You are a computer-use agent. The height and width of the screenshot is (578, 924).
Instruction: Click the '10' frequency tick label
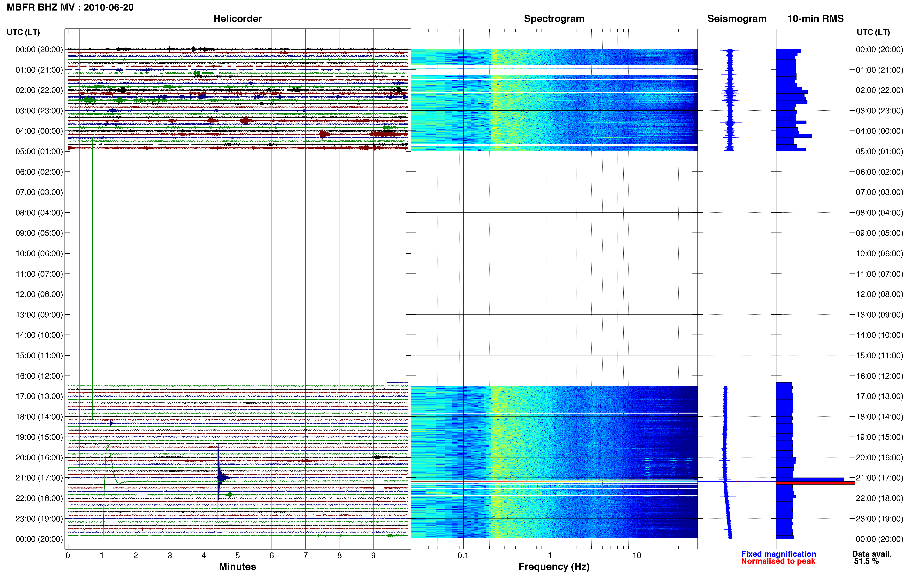click(637, 555)
